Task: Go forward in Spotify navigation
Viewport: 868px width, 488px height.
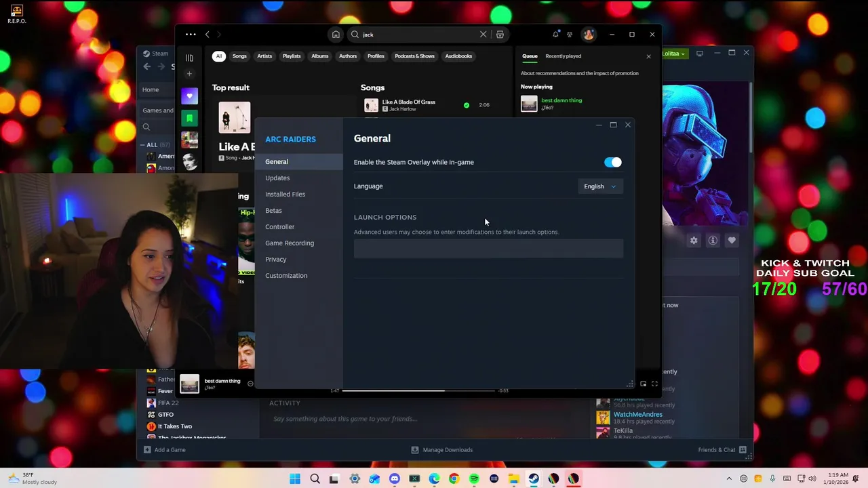Action: (219, 35)
